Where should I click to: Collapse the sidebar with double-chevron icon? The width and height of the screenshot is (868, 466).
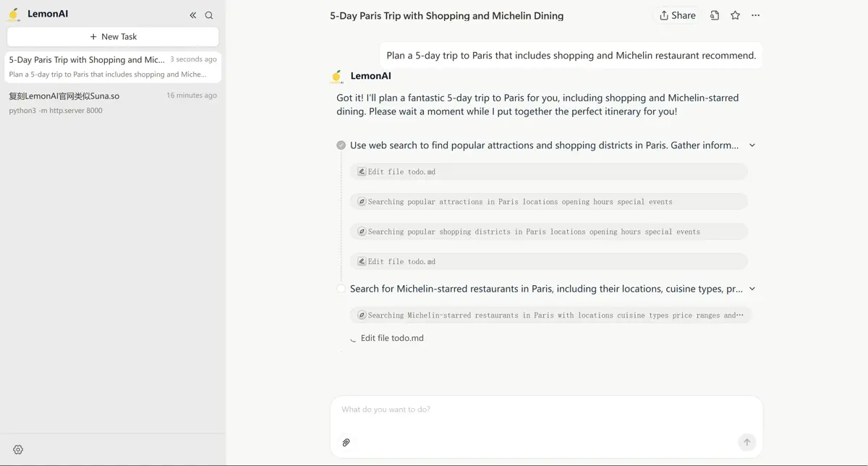click(193, 15)
